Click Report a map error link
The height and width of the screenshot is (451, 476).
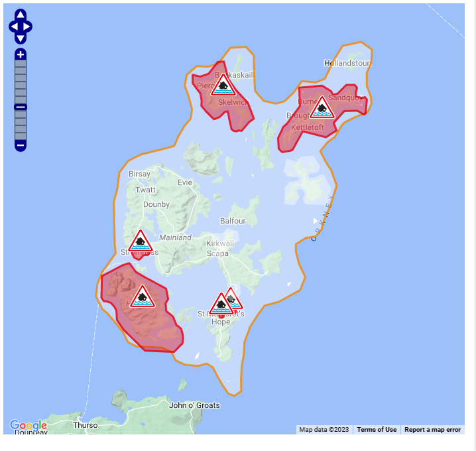coord(432,430)
